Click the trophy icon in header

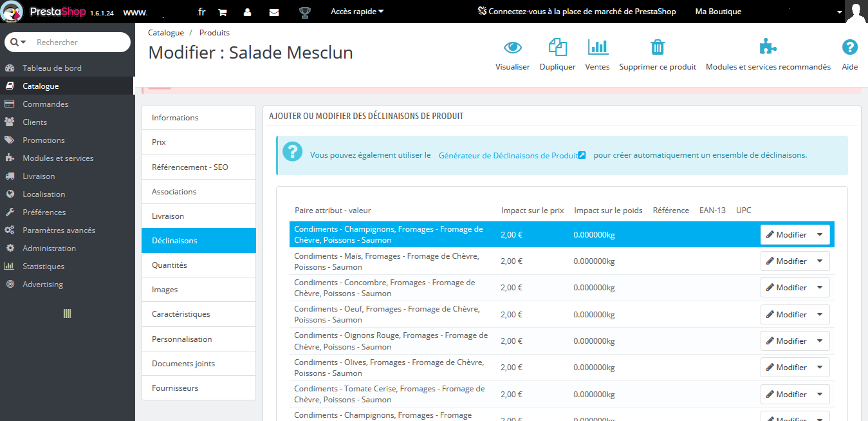pos(305,12)
